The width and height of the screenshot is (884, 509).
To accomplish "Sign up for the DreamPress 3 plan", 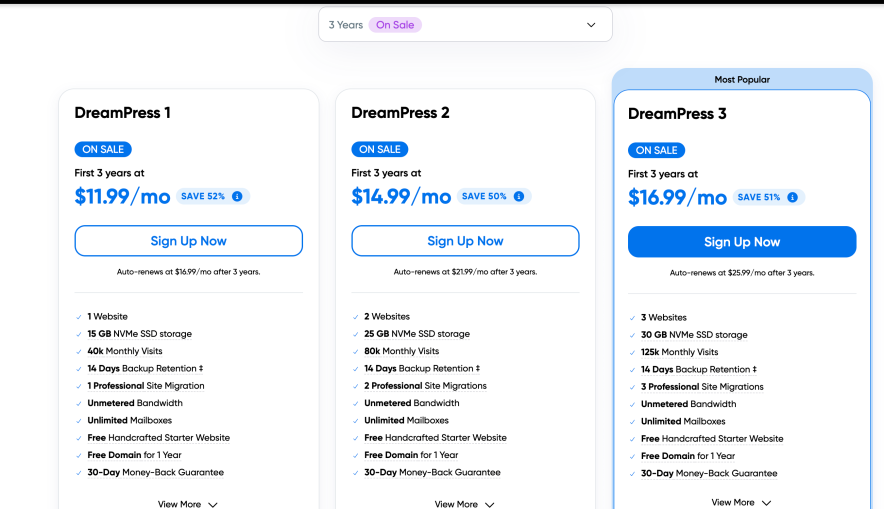I will pos(742,242).
